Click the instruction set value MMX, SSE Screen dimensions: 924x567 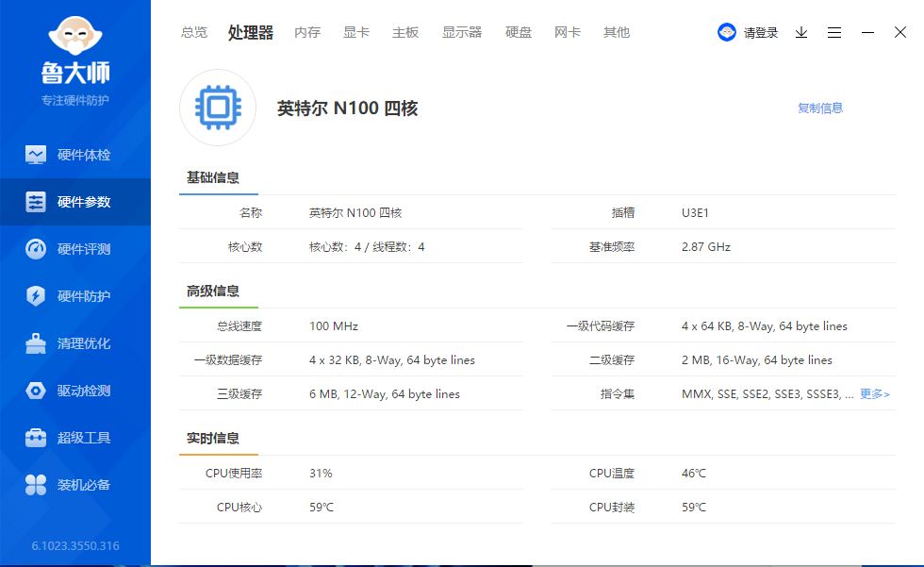(767, 393)
